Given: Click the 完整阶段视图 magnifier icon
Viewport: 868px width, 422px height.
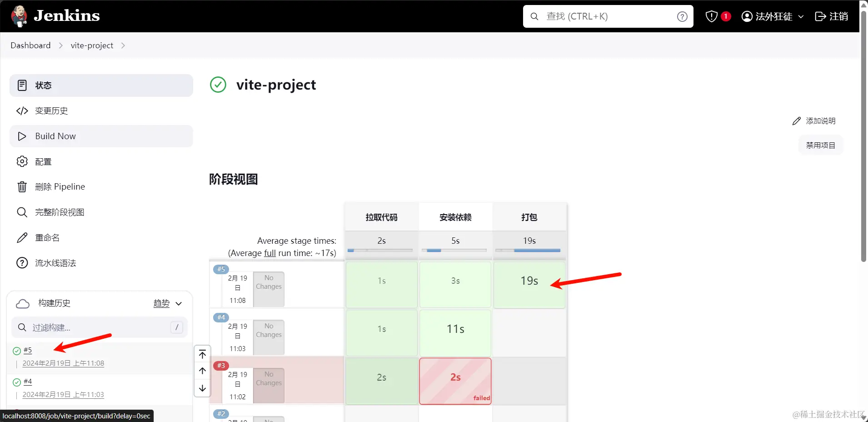Looking at the screenshot, I should point(22,212).
